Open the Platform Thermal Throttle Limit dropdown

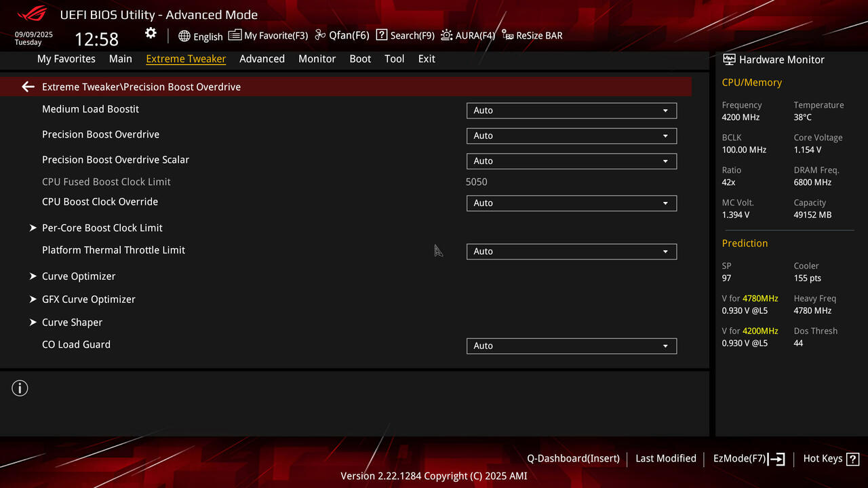click(572, 251)
